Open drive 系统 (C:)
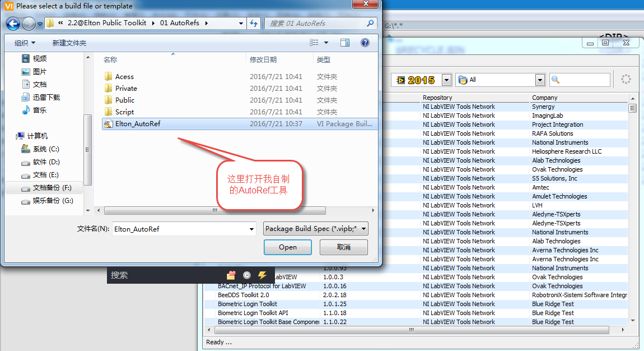This screenshot has width=644, height=351. coord(40,149)
